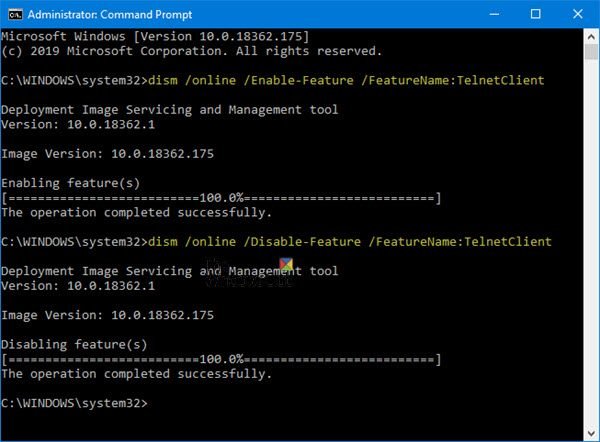Viewport: 600px width, 442px height.
Task: Click the watermark logo in the console
Action: (x=285, y=274)
